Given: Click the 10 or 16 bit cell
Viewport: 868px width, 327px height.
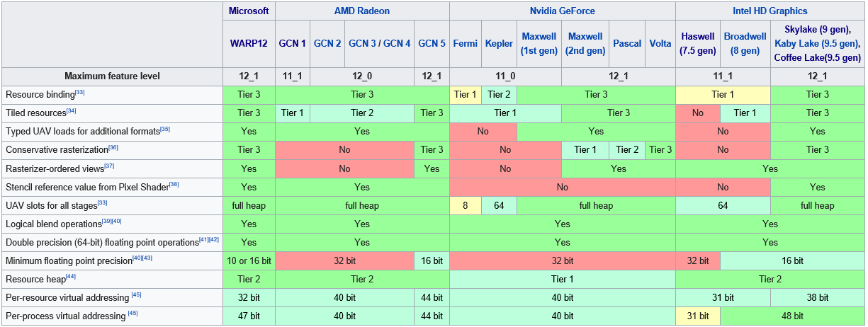Looking at the screenshot, I should [249, 261].
